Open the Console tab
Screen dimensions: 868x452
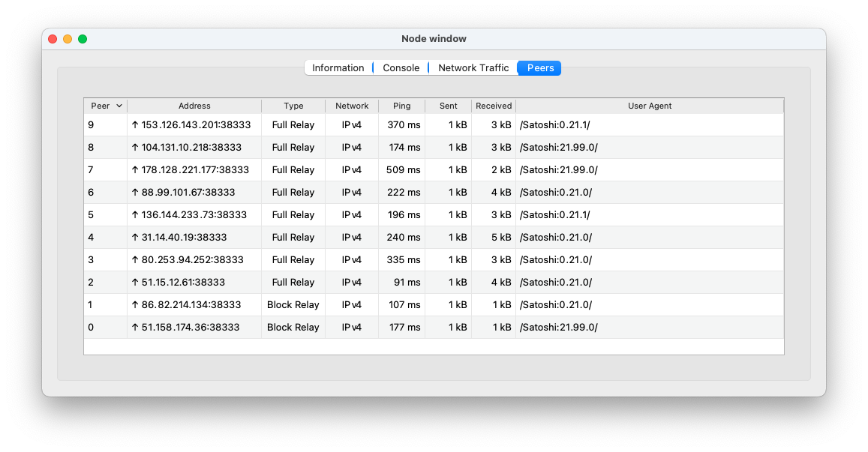click(401, 68)
